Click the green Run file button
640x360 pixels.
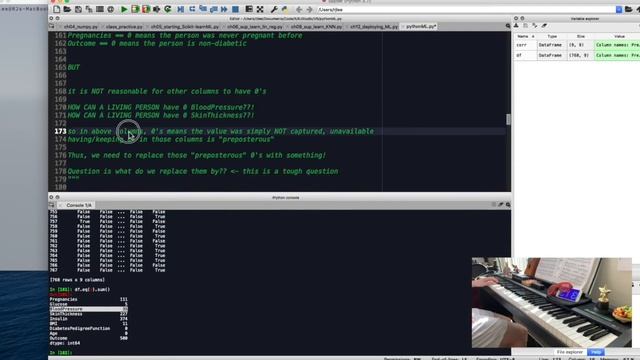click(124, 9)
